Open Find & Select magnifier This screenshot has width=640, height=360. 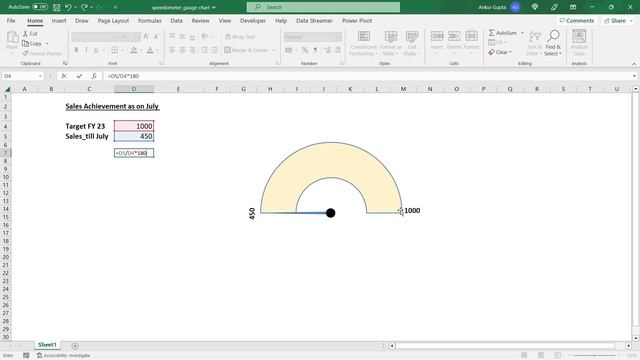pyautogui.click(x=553, y=43)
